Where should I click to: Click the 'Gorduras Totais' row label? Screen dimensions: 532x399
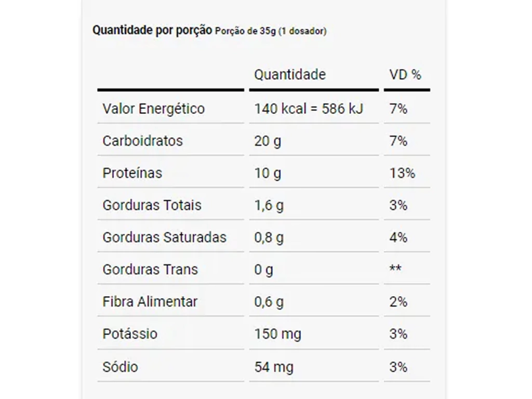[x=152, y=205]
